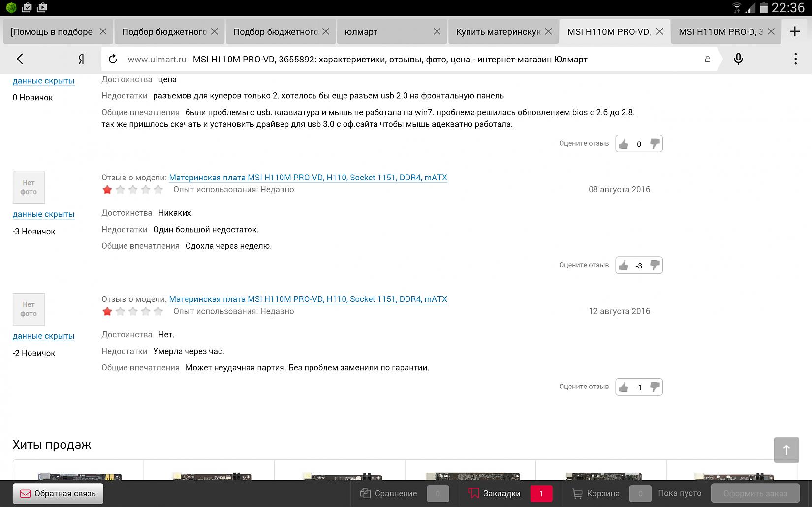Open the Корзина shopping cart
Image resolution: width=812 pixels, height=507 pixels.
[x=611, y=493]
